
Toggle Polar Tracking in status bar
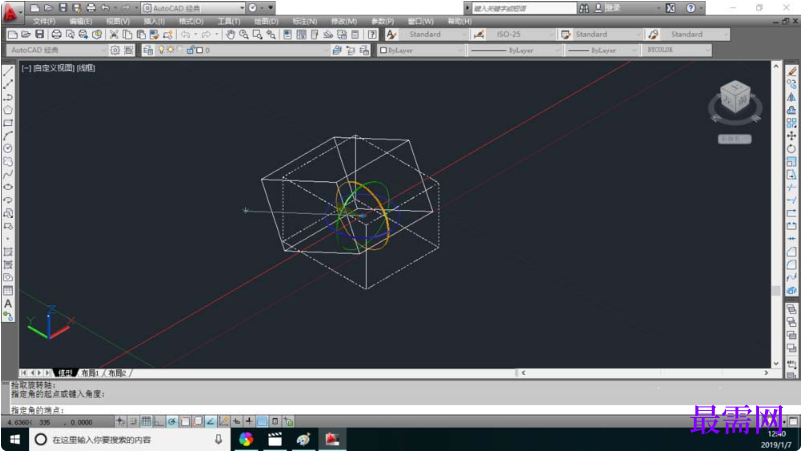click(172, 421)
